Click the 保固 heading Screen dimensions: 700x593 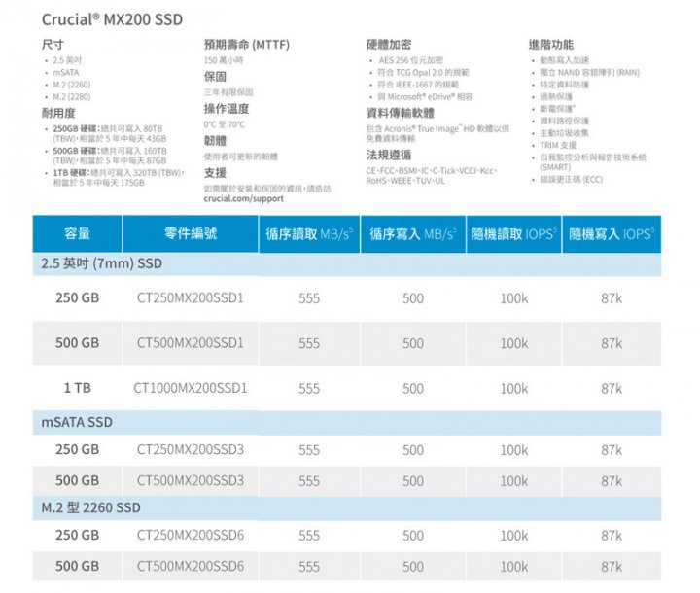coord(215,77)
